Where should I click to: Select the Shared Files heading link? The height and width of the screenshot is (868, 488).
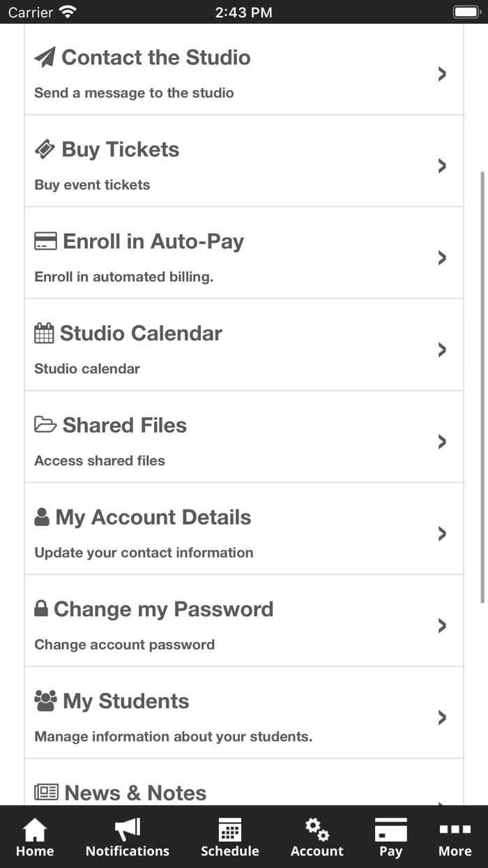125,425
